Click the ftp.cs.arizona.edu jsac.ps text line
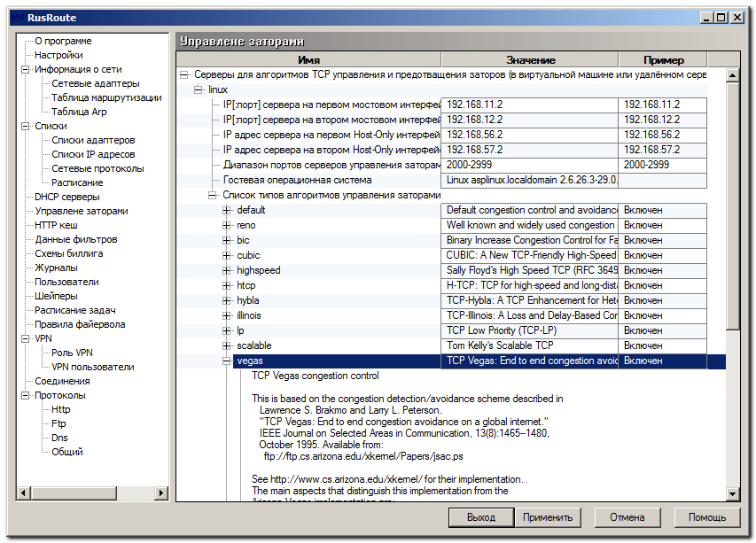Image resolution: width=756 pixels, height=543 pixels. 363,456
